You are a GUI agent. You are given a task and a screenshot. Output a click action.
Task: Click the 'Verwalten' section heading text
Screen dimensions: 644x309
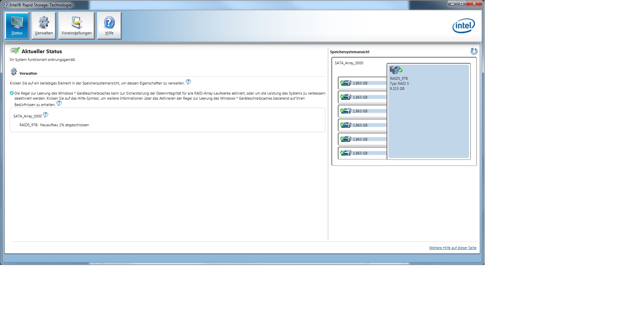point(28,73)
